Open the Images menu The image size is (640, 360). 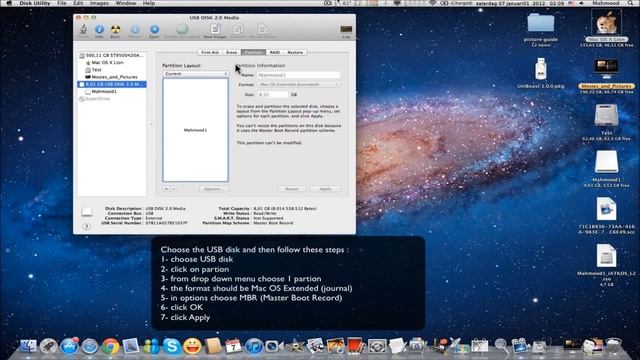99,3
